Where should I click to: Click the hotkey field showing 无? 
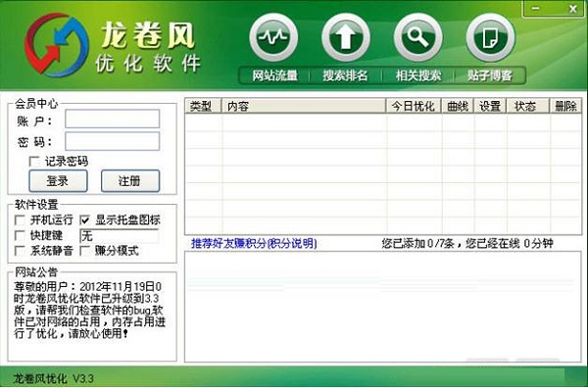click(120, 236)
